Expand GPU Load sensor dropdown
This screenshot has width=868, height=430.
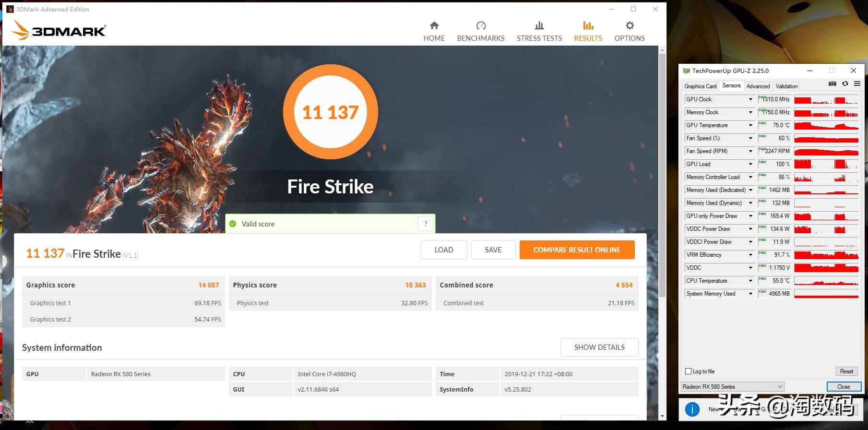(x=750, y=164)
